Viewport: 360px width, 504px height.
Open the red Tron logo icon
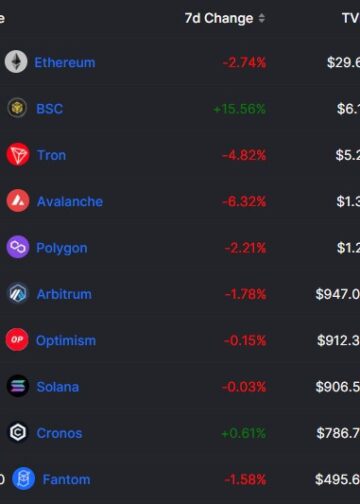(18, 155)
